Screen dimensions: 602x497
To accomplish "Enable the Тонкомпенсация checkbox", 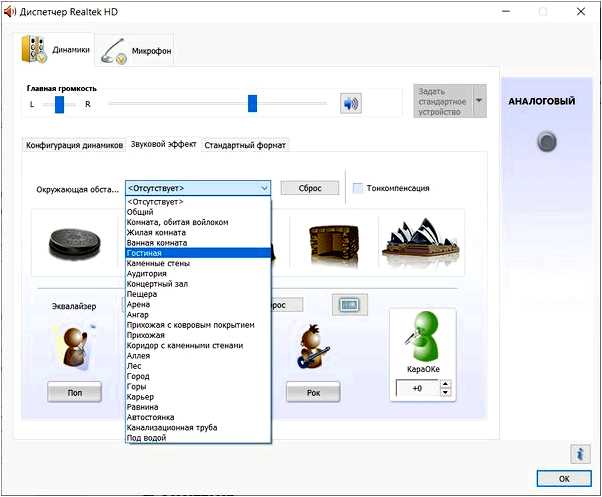I will (x=357, y=188).
